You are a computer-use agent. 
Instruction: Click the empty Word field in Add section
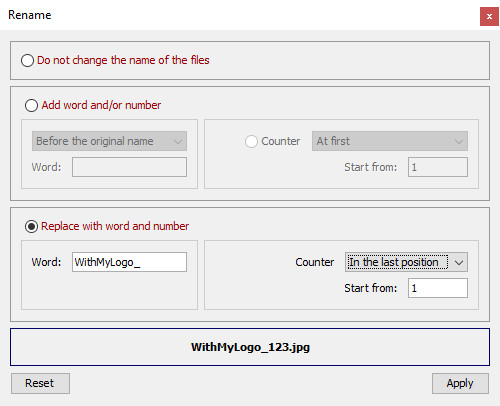[x=129, y=167]
